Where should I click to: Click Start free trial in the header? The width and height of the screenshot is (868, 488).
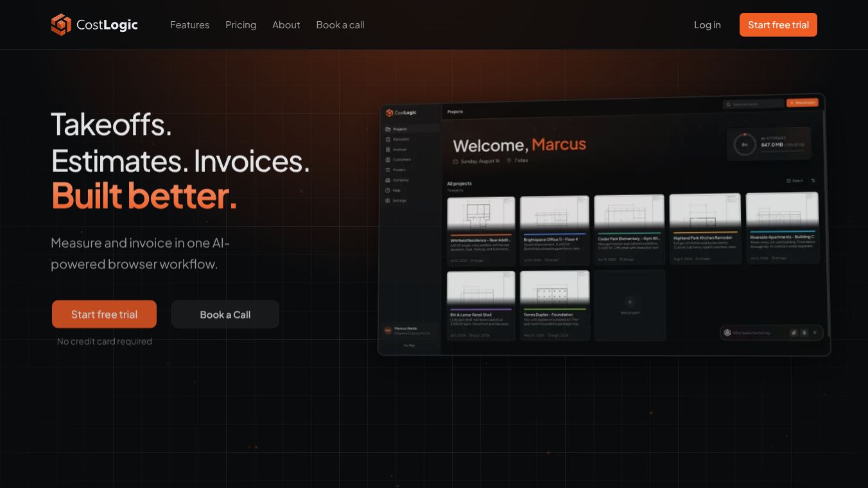click(778, 25)
